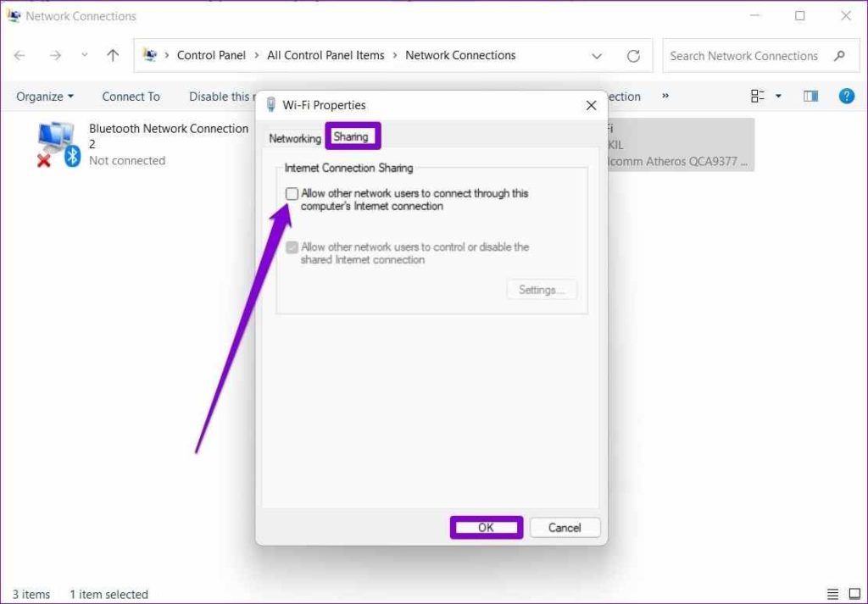Go back with the back arrow
The image size is (868, 604).
click(19, 55)
